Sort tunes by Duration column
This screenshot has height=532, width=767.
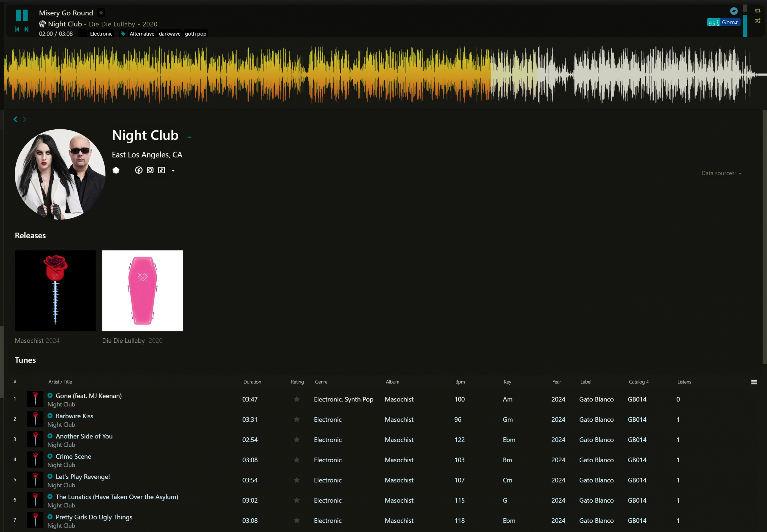[x=252, y=382]
